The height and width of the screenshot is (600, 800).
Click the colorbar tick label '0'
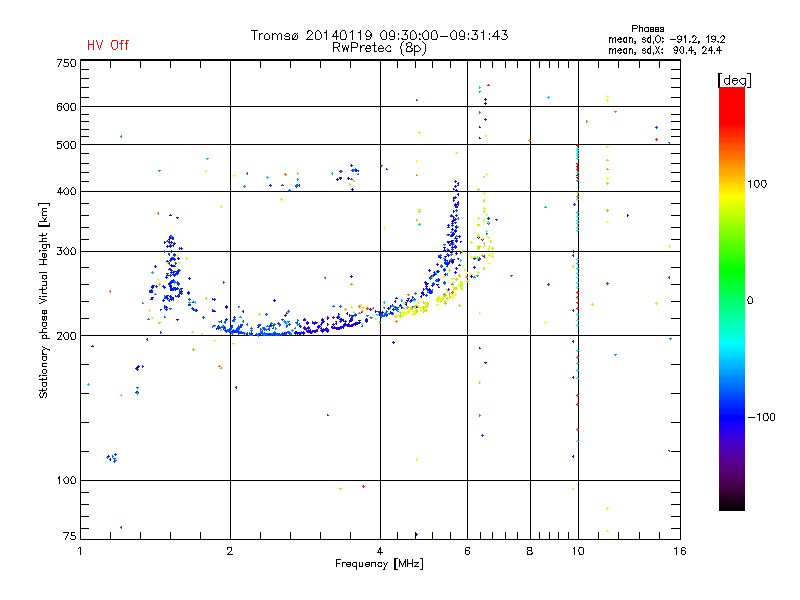[750, 300]
